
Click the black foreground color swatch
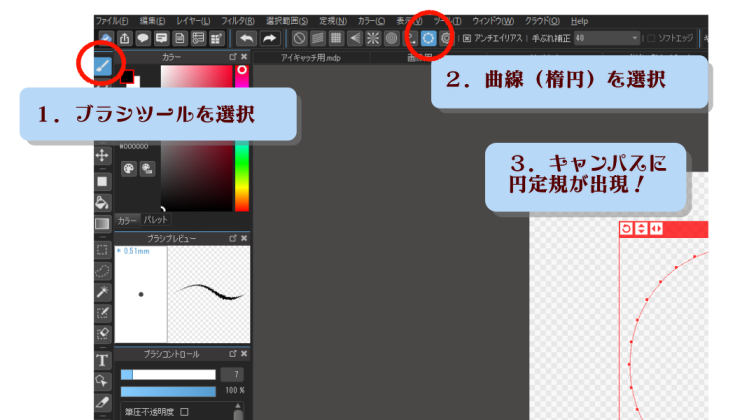tap(127, 76)
